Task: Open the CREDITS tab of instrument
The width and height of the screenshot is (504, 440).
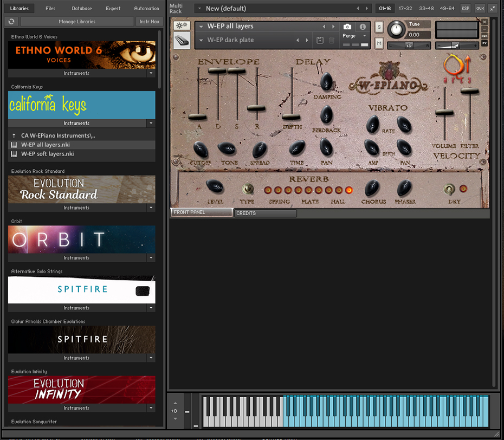Action: tap(265, 213)
